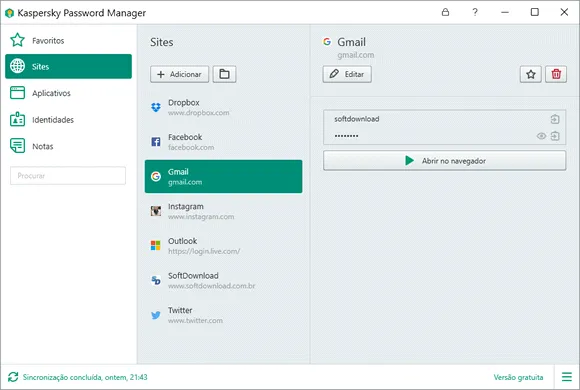
Task: Click the Outlook Microsoft logo icon
Action: [156, 245]
